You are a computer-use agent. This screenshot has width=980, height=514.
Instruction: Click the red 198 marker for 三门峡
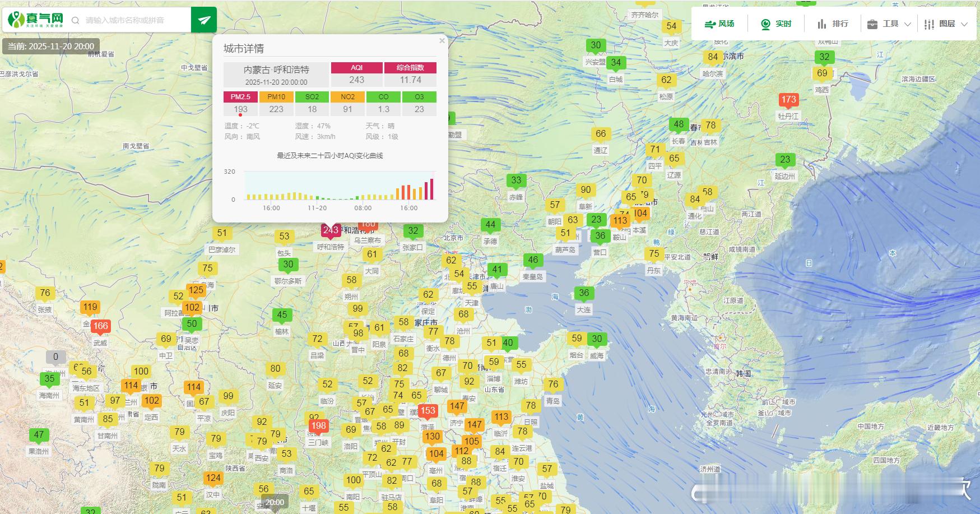point(318,426)
